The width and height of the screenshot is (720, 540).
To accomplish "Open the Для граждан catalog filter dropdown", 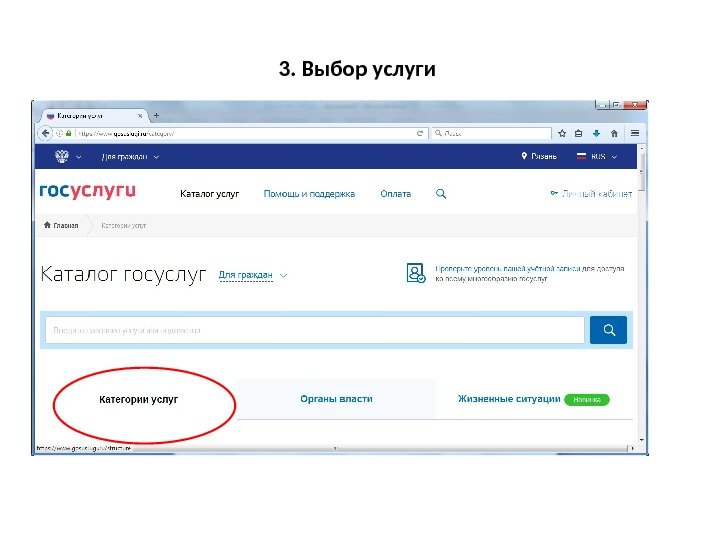I will click(253, 275).
